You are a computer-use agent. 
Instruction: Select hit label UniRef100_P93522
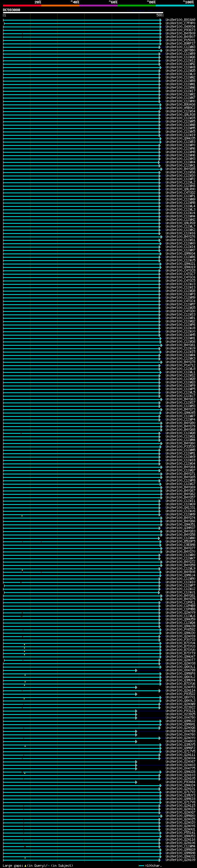tap(180, 693)
